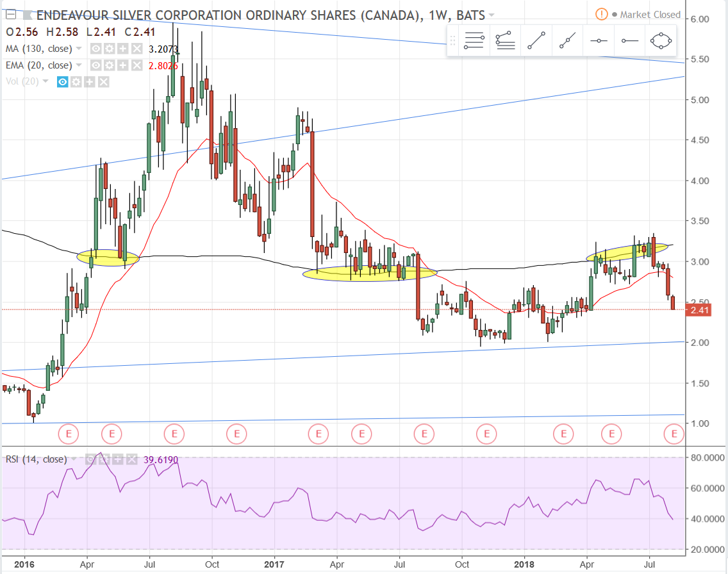The image size is (728, 574).
Task: Open settings for the Vol indicator
Action: click(76, 82)
